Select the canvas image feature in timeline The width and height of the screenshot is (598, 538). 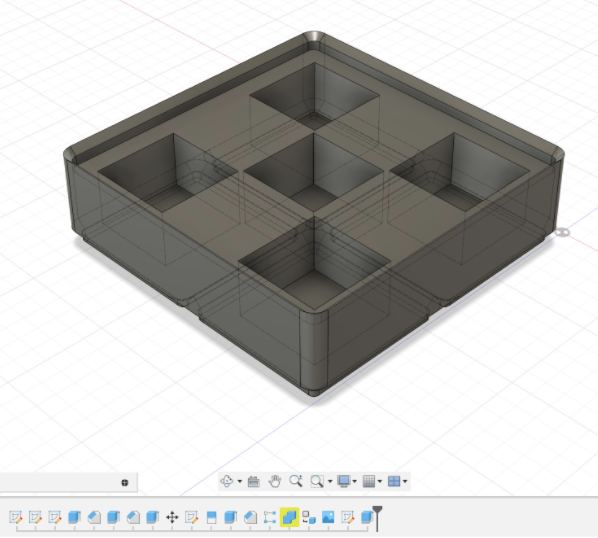328,517
